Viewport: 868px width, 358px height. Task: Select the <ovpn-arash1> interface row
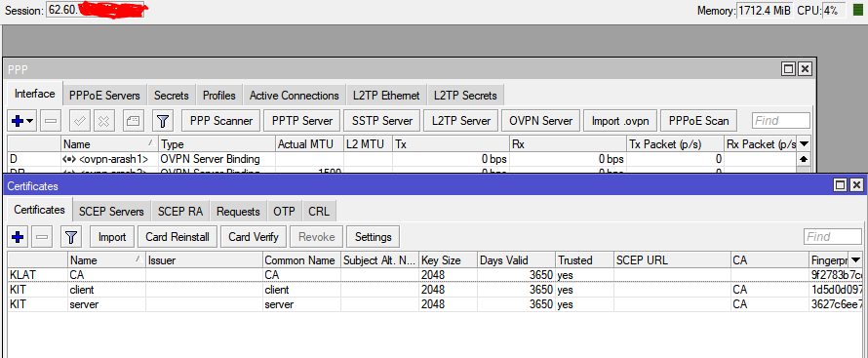(403, 159)
